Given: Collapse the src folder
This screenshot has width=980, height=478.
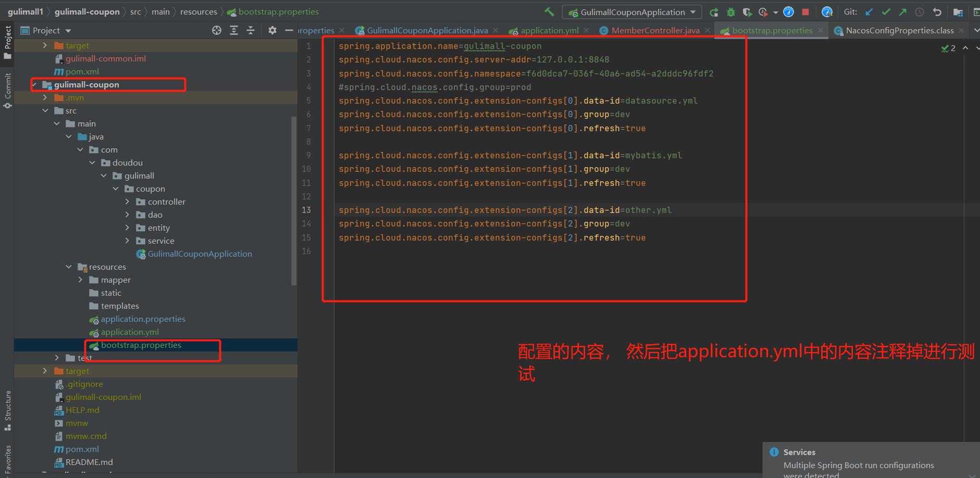Looking at the screenshot, I should coord(45,110).
